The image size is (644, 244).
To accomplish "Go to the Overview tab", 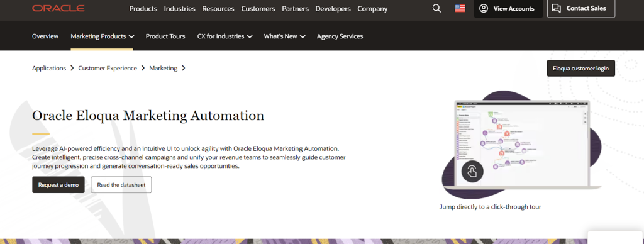I will pos(45,36).
